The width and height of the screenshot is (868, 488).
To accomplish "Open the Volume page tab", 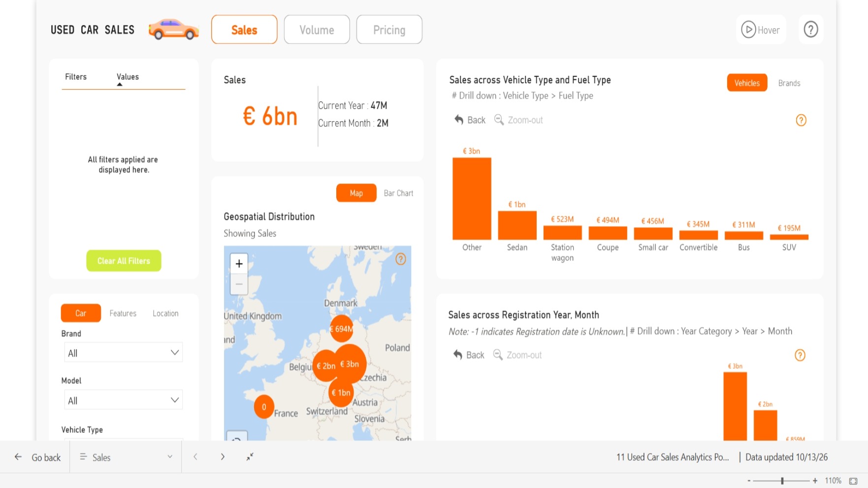I will coord(317,30).
